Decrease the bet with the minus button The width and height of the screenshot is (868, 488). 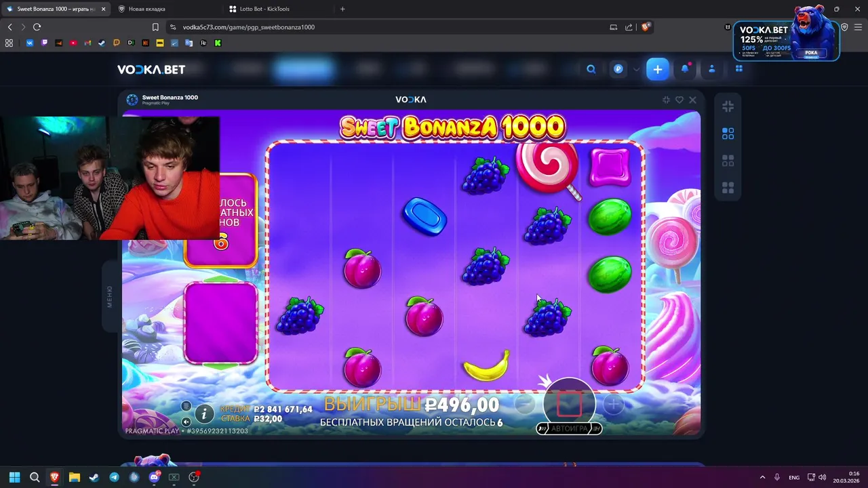[x=525, y=405]
